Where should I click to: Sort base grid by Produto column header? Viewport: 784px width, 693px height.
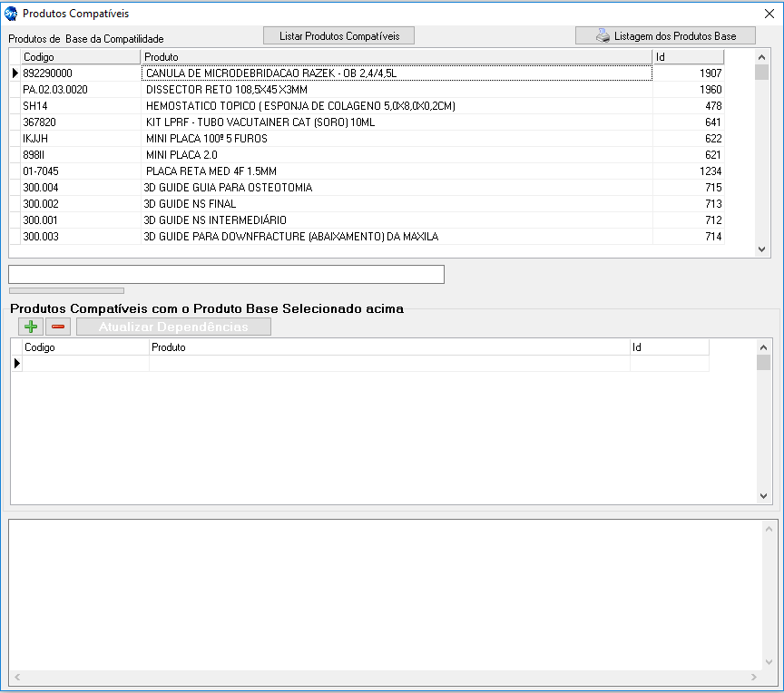click(396, 57)
